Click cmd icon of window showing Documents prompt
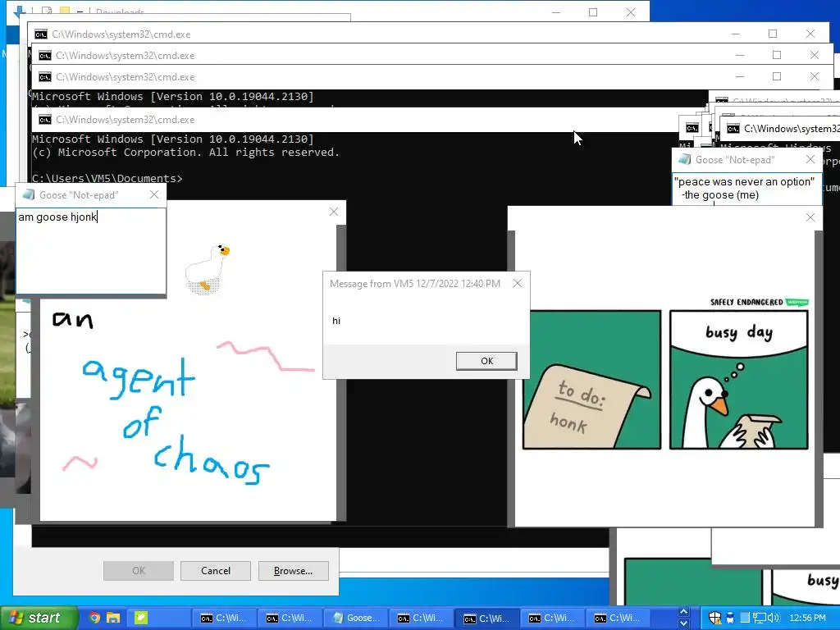The height and width of the screenshot is (630, 840). click(45, 120)
